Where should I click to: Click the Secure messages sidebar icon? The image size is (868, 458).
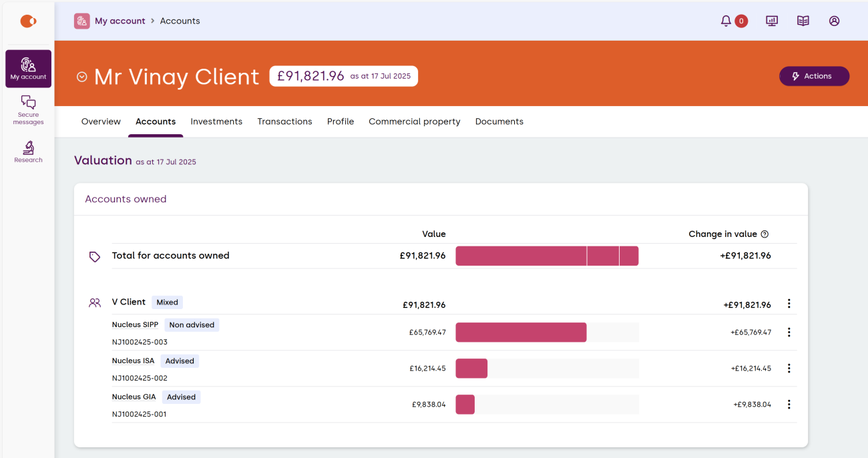click(x=28, y=109)
